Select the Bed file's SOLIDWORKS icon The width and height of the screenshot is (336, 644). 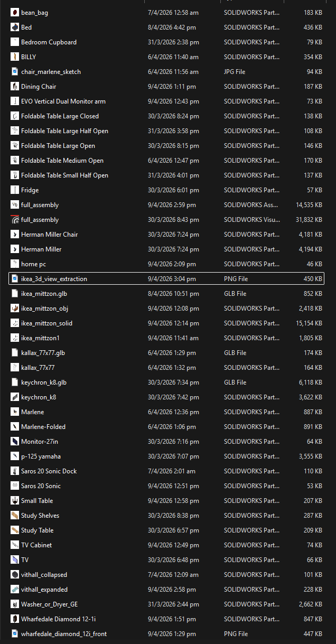click(x=15, y=27)
